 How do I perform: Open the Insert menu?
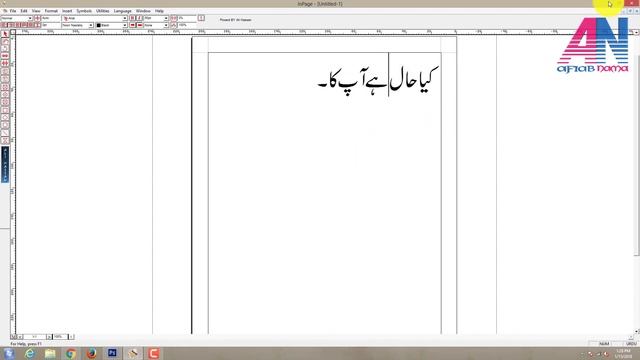(x=67, y=11)
